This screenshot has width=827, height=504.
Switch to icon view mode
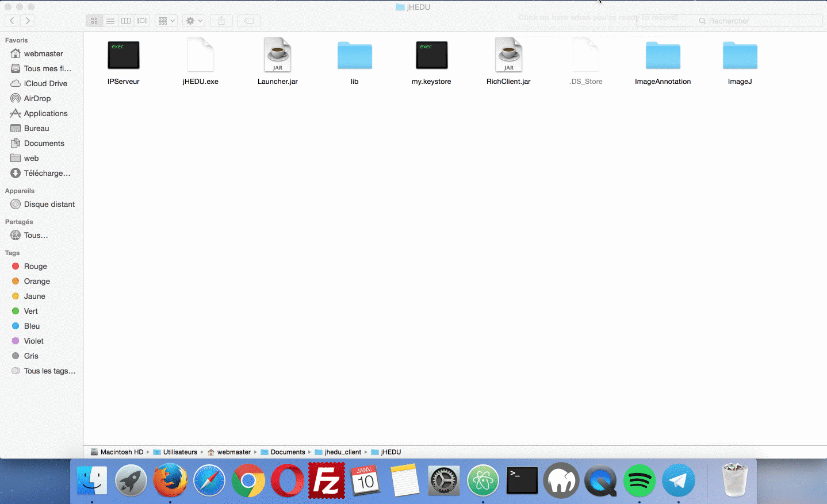pos(94,21)
